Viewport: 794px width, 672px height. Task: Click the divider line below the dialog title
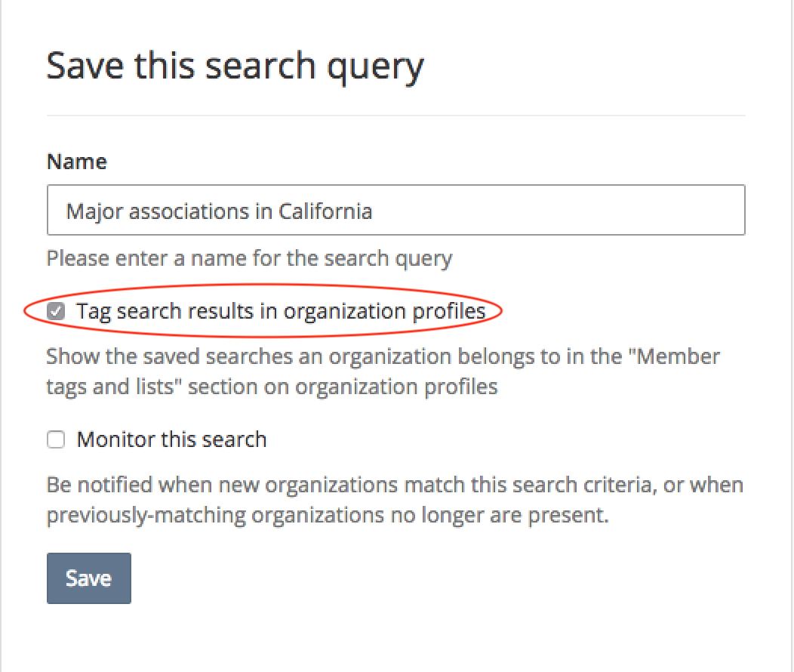395,116
